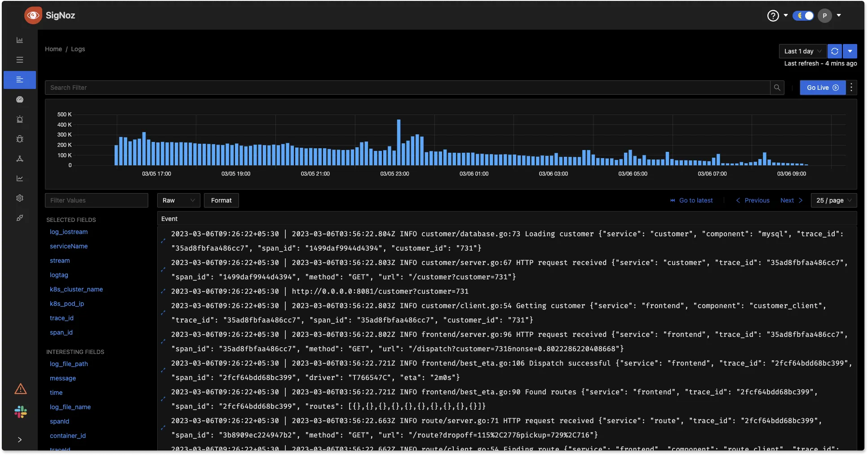Expand the collapsed sidebar with the chevron
868x455 pixels.
pos(20,440)
